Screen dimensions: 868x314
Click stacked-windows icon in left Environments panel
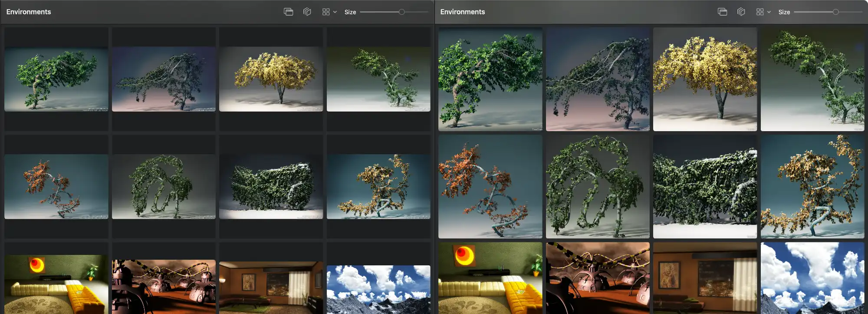[x=288, y=12]
